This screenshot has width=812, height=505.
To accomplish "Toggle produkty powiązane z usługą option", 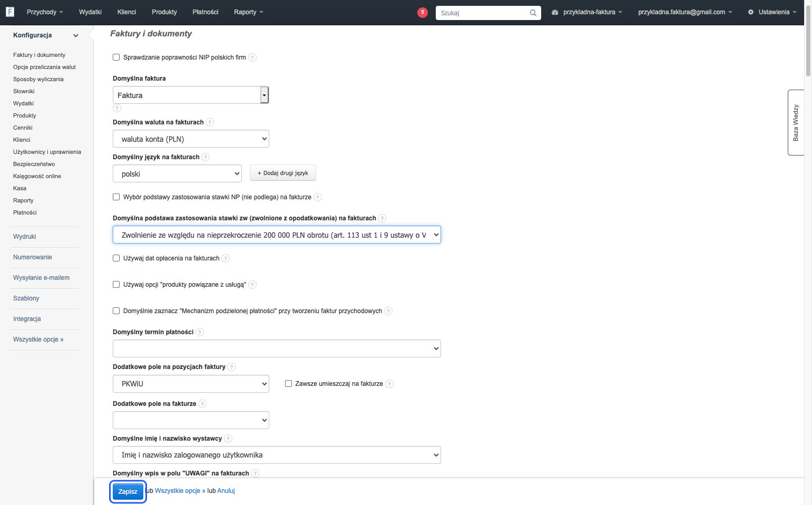I will [116, 285].
